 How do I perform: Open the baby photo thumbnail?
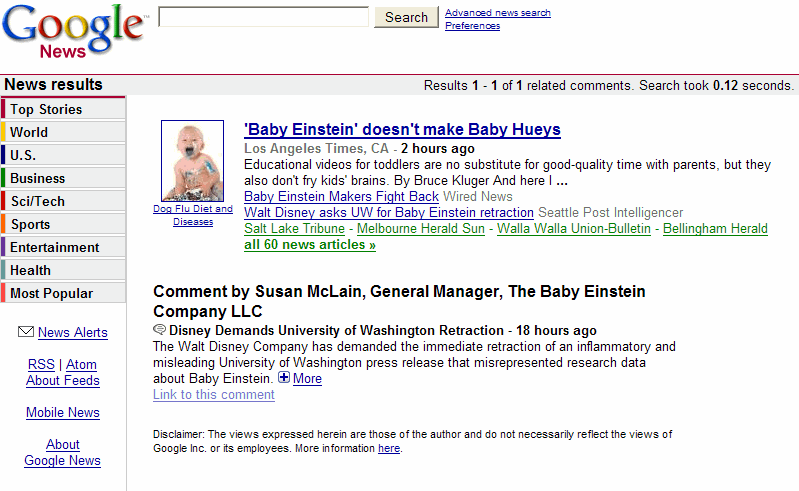193,160
